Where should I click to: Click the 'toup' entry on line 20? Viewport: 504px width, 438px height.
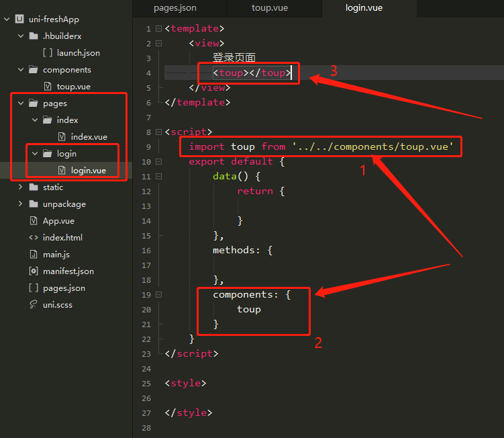pos(249,310)
